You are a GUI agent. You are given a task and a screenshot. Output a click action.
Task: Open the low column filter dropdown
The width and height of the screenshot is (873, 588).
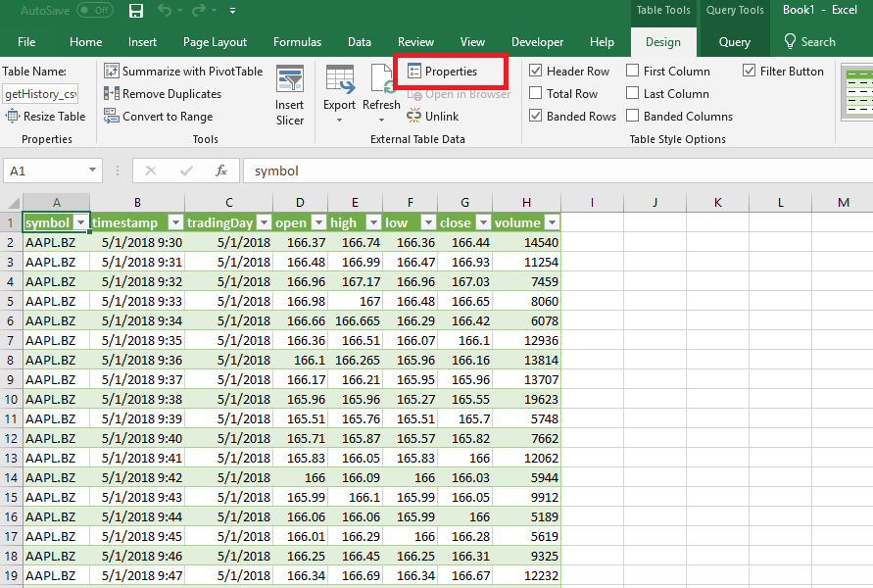pos(428,222)
